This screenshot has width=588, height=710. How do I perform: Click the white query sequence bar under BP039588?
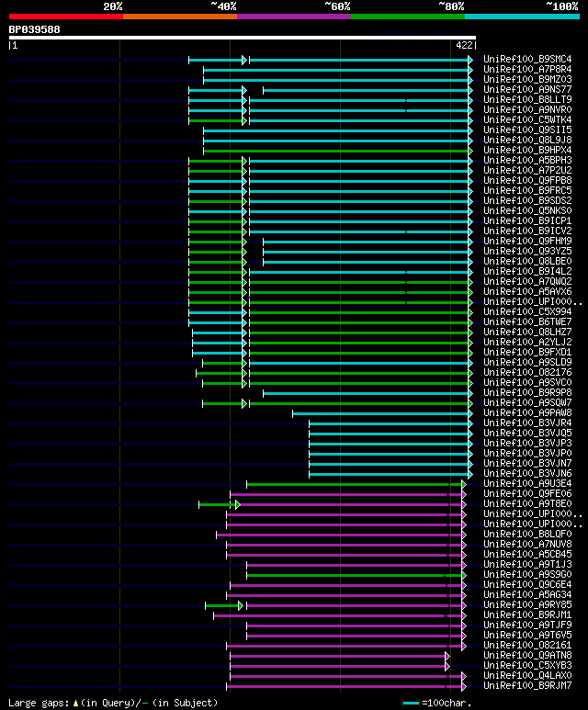243,38
